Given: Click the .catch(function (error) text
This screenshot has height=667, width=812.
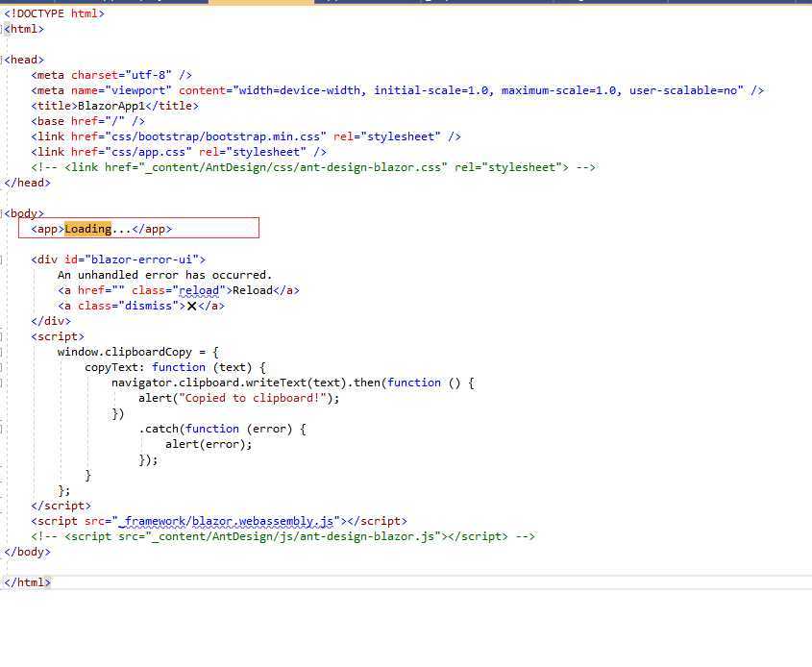Looking at the screenshot, I should coord(215,429).
